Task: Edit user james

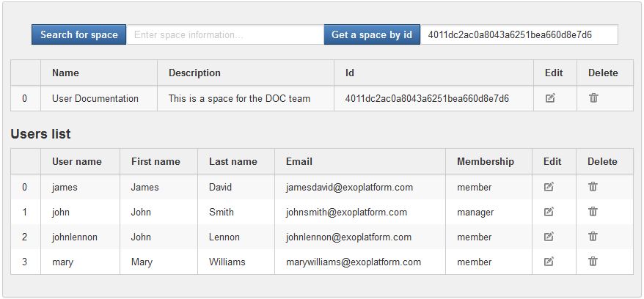Action: tap(549, 187)
